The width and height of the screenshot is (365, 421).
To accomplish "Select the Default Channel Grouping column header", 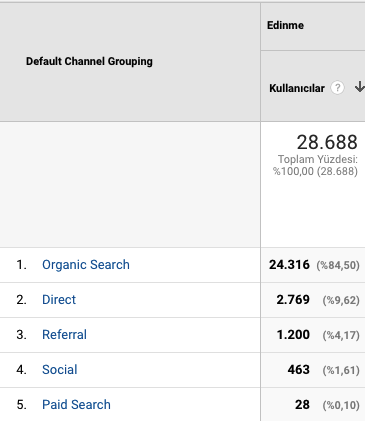I will 89,61.
